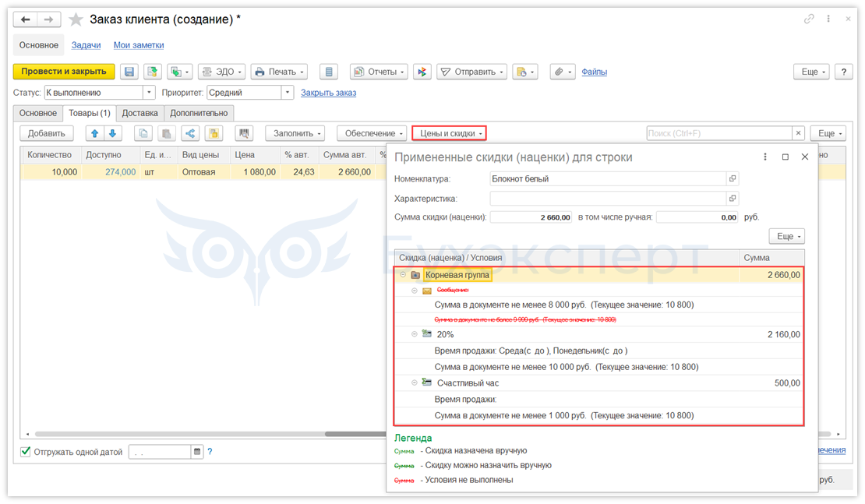Go forward with the right arrow

pos(48,19)
